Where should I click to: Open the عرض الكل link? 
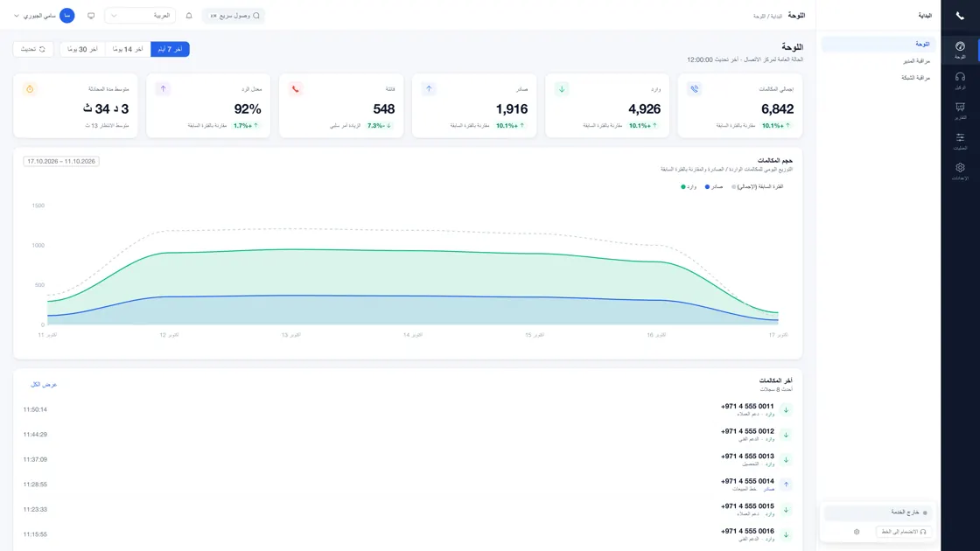(x=44, y=385)
